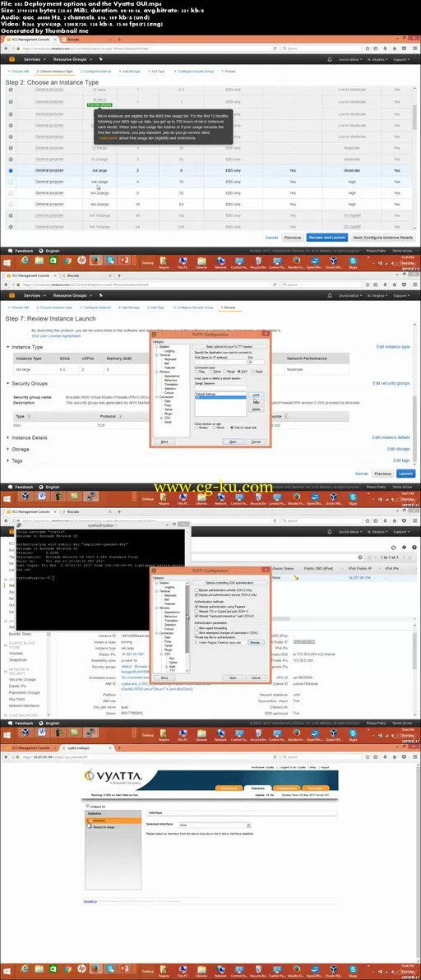Select the Never radio under Close window on exit
The height and width of the screenshot is (980, 421).
click(215, 426)
